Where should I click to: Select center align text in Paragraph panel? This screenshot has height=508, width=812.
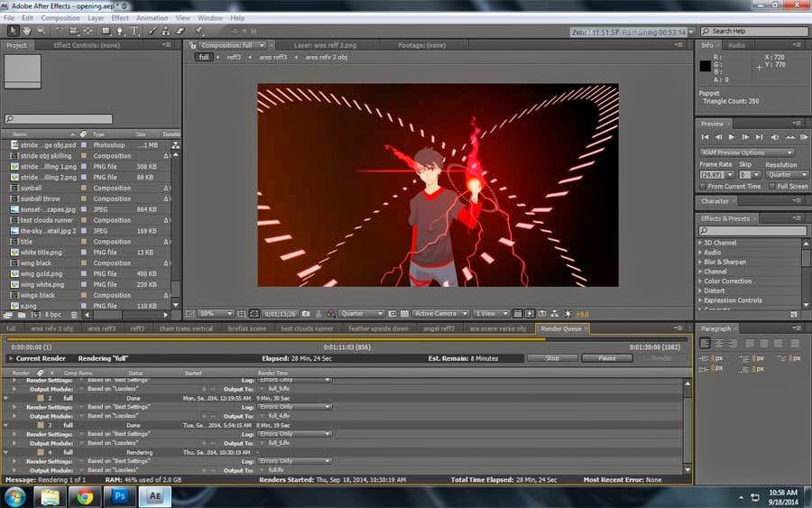(x=719, y=343)
